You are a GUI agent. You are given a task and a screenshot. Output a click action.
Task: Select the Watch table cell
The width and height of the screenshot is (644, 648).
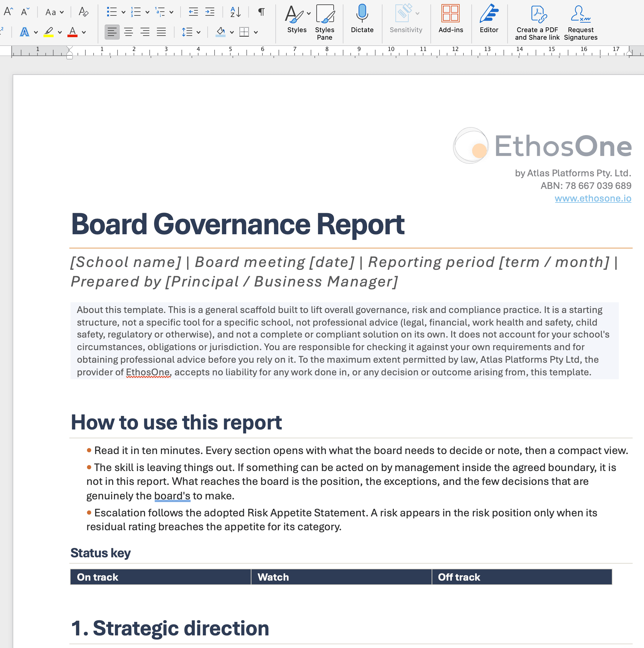pyautogui.click(x=341, y=577)
